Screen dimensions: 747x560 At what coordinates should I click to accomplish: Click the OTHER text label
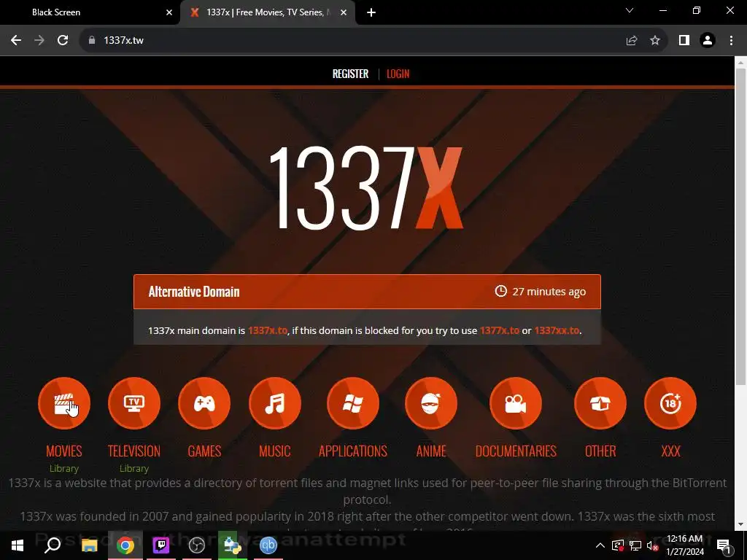[600, 451]
